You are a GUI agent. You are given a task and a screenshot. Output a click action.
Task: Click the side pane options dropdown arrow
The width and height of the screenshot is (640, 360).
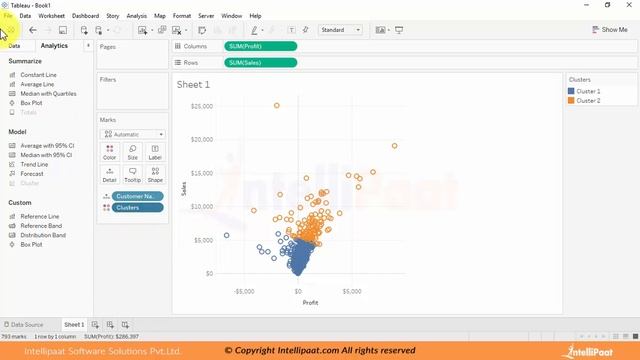pos(88,46)
